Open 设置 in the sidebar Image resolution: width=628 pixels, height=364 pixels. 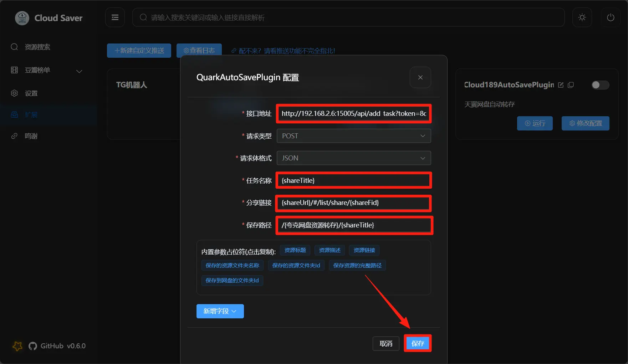pyautogui.click(x=31, y=93)
